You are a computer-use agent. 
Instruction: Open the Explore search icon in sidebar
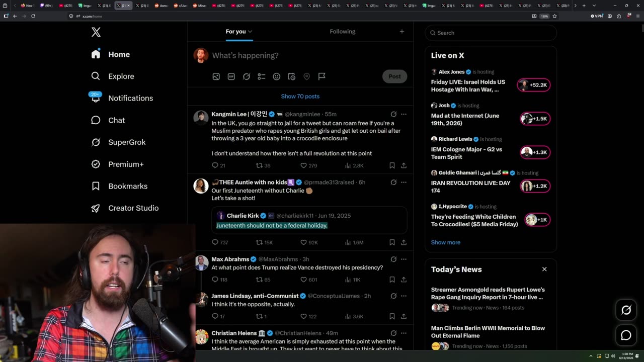(x=96, y=76)
